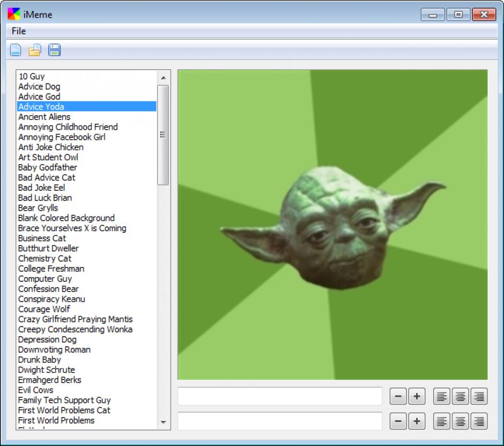Select "Art Student Owl"
The width and height of the screenshot is (504, 446).
click(87, 157)
